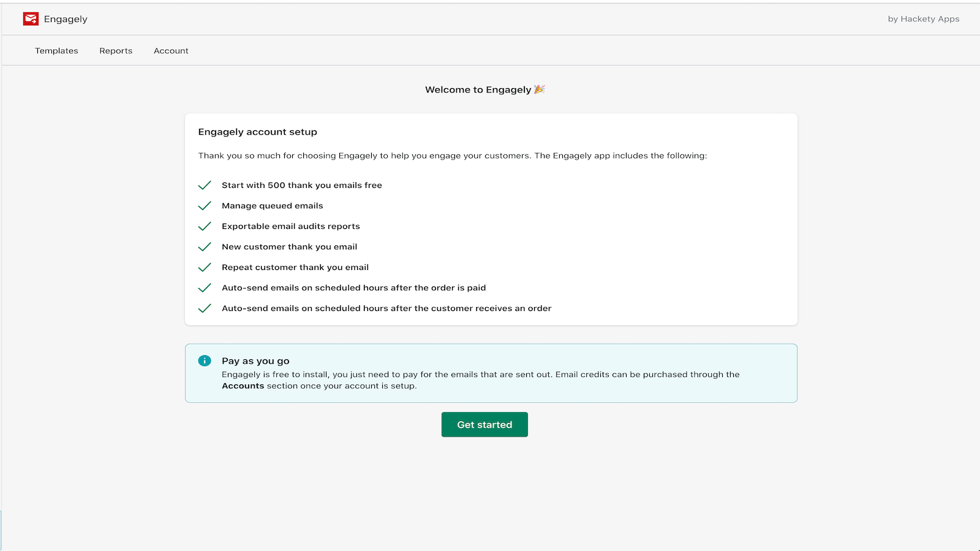The image size is (980, 551).
Task: Click checkmark beside New customer thank you email
Action: (205, 247)
